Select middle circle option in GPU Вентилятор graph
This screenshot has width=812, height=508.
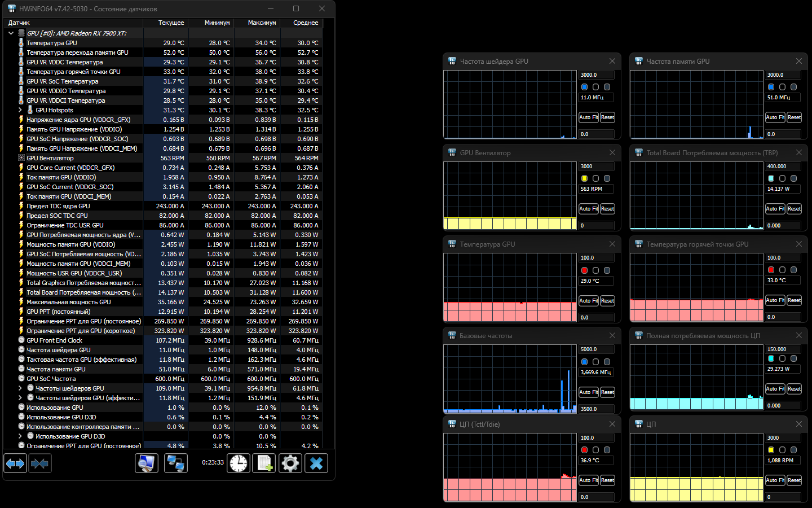point(595,178)
